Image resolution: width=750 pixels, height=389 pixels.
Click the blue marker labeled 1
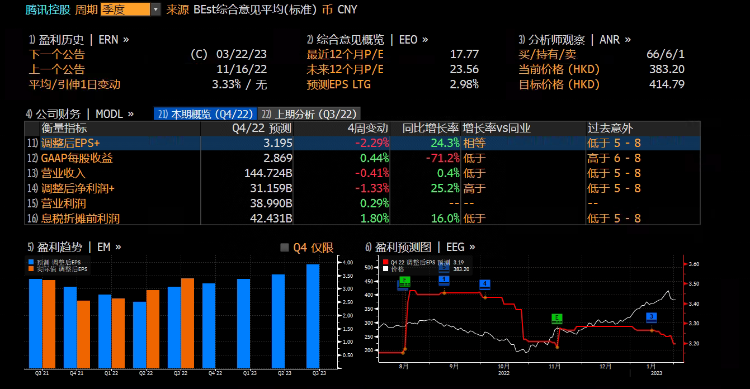[444, 280]
